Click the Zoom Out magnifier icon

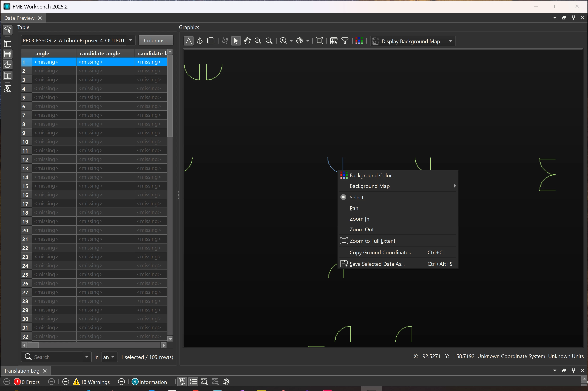click(269, 41)
